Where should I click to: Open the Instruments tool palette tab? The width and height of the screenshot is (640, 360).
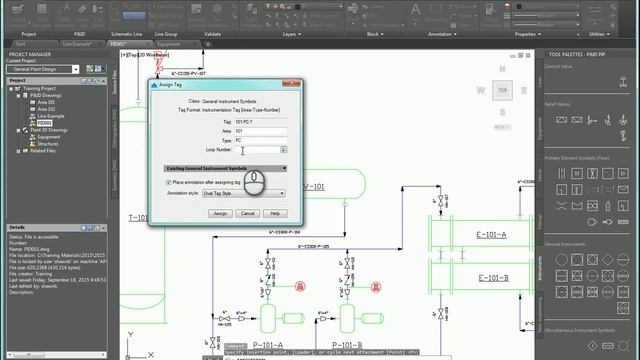[x=540, y=268]
